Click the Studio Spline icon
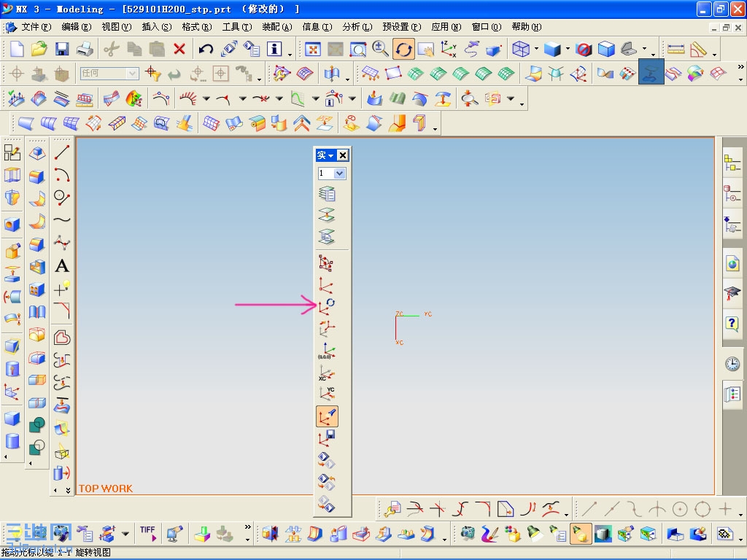The image size is (747, 560). click(x=62, y=243)
